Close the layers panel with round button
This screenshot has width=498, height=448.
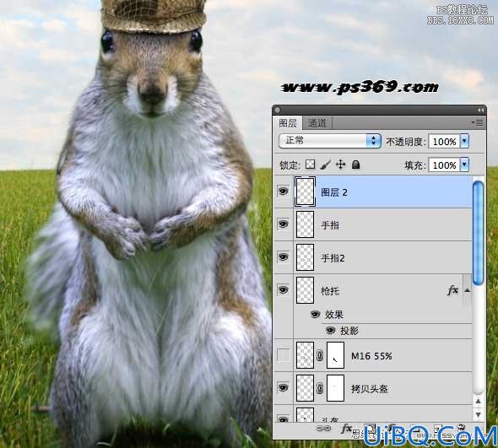tap(277, 110)
